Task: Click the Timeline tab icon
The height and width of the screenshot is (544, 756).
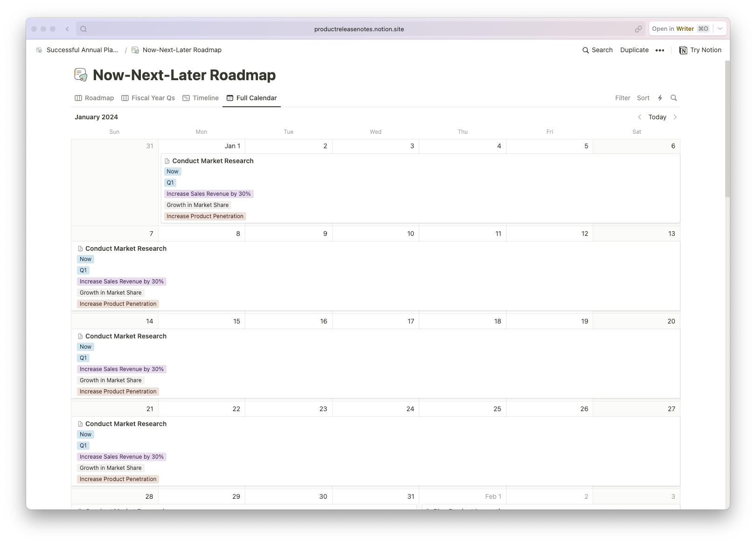Action: (x=186, y=98)
